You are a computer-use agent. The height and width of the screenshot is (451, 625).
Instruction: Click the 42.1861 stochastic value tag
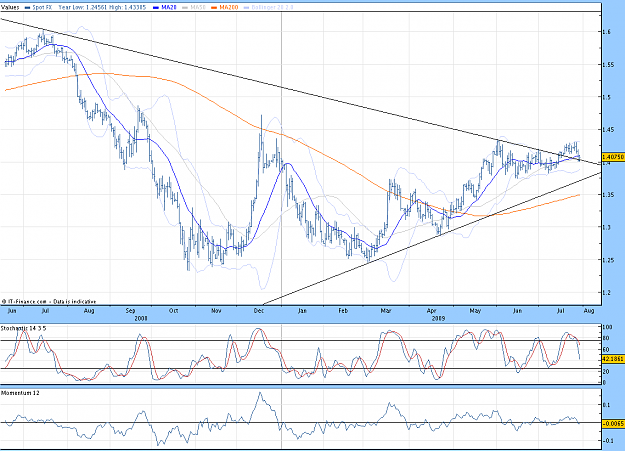tap(613, 359)
